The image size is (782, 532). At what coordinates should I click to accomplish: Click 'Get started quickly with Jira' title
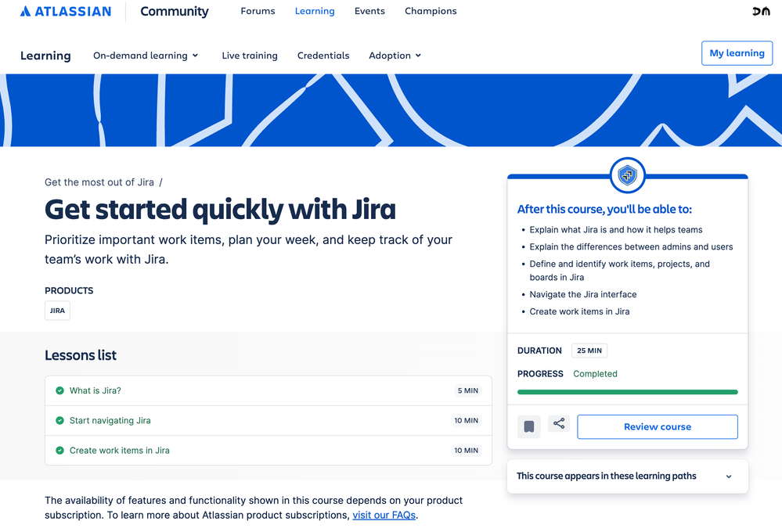click(220, 210)
